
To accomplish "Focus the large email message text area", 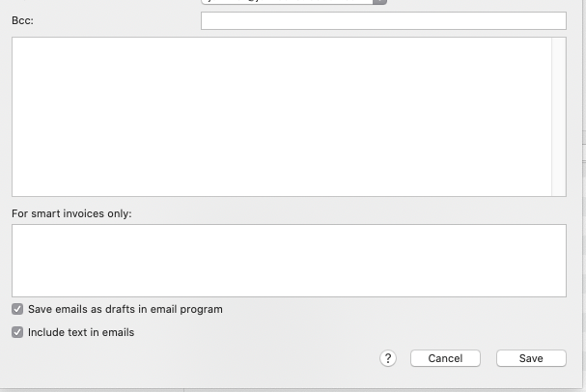I will (281, 117).
